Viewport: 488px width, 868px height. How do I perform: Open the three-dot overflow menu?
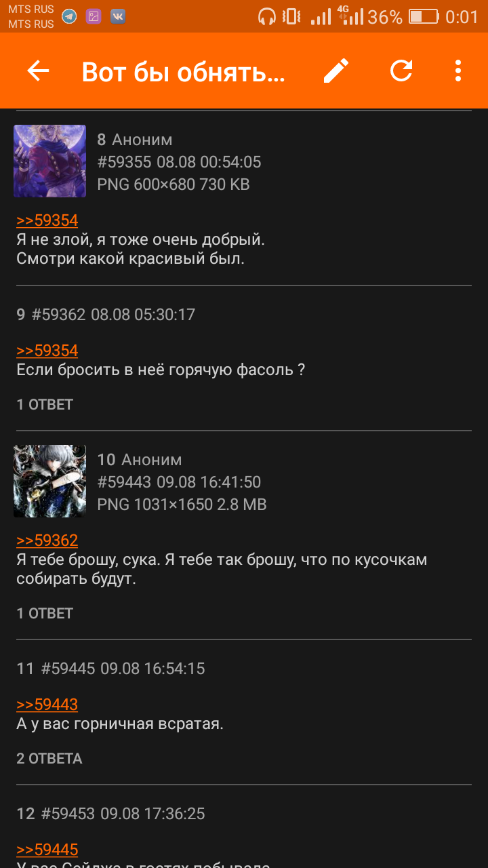pos(458,71)
